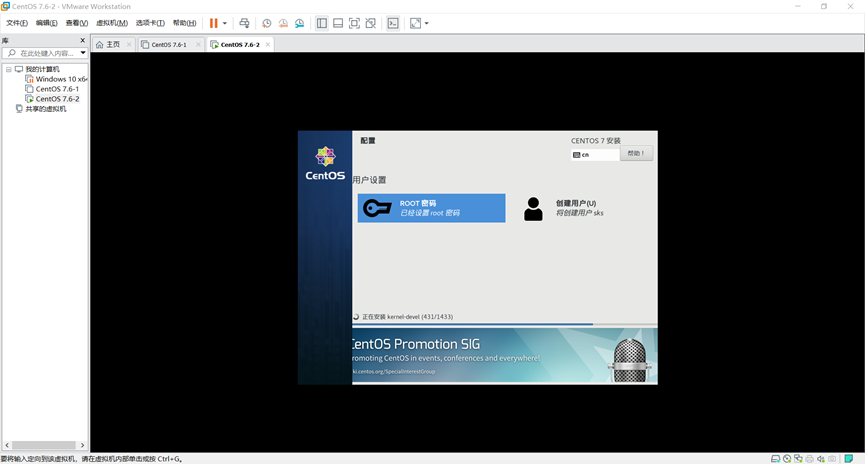Screen dimensions: 865x464
Task: Open the ROOT 密码 settings
Action: [431, 208]
